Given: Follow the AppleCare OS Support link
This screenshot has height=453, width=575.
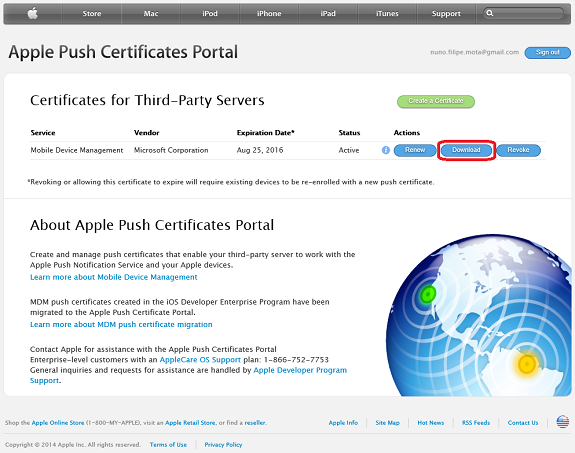Looking at the screenshot, I should point(200,360).
